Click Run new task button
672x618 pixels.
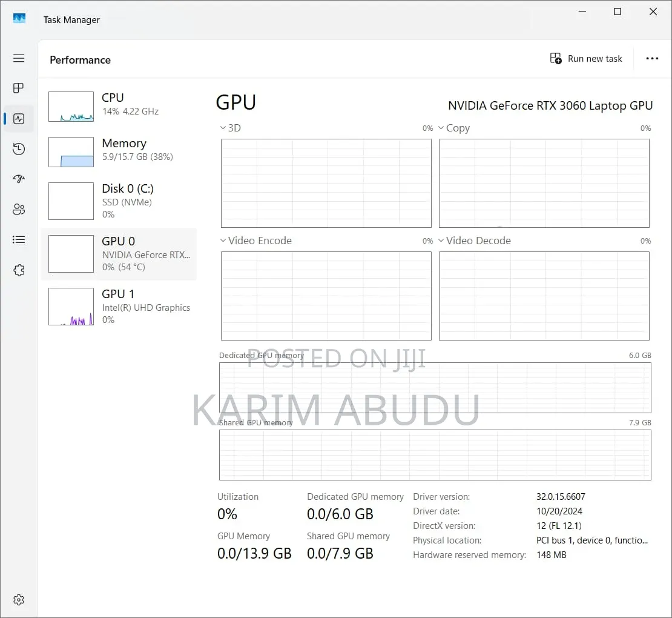586,58
